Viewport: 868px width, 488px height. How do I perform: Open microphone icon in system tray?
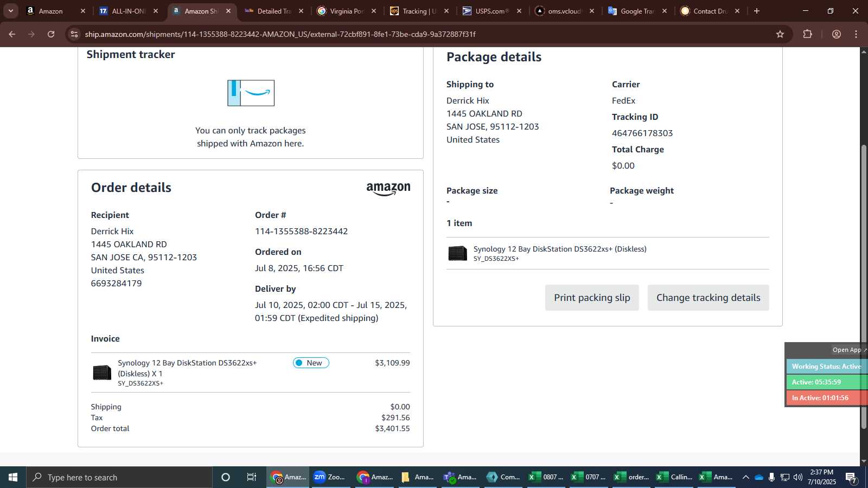coord(771,477)
